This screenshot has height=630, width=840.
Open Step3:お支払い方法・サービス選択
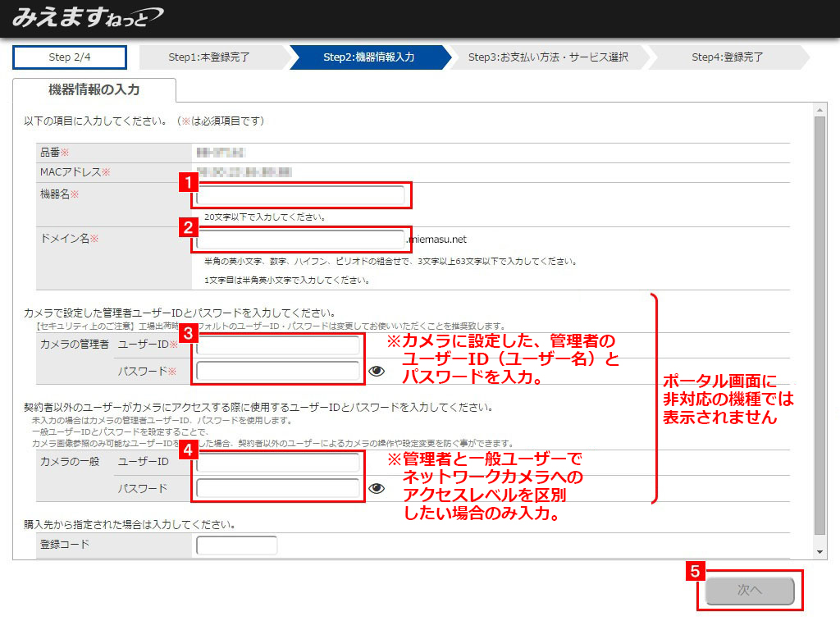click(x=548, y=57)
